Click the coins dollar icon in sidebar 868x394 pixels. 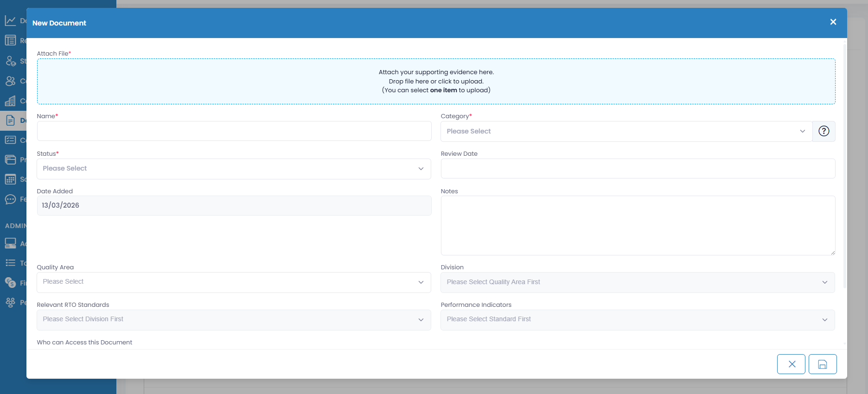tap(10, 283)
